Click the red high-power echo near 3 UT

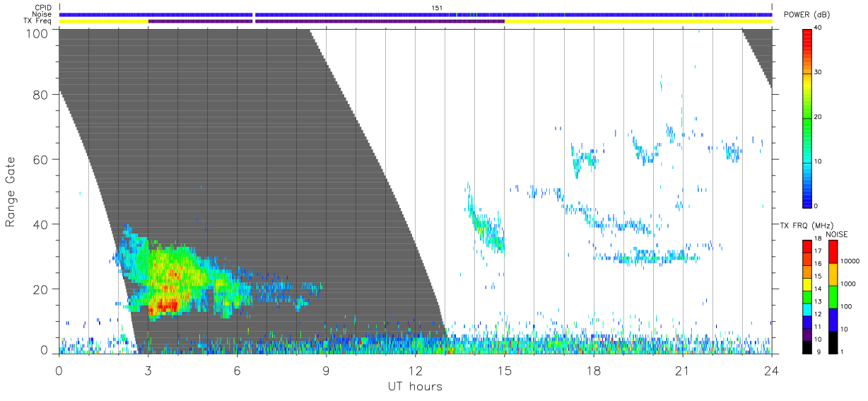166,306
